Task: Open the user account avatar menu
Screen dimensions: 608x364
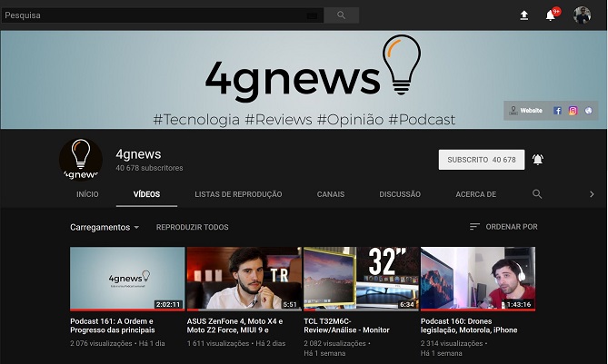Action: (582, 15)
